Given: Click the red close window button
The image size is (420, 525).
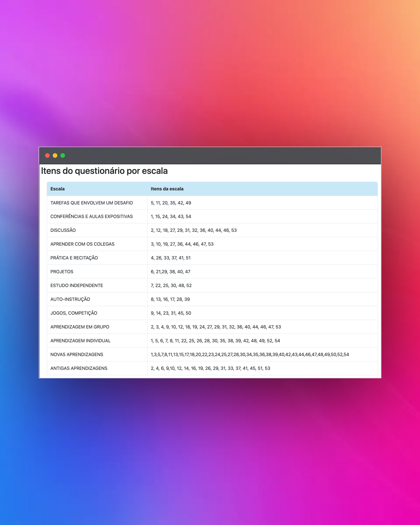Looking at the screenshot, I should [47, 155].
